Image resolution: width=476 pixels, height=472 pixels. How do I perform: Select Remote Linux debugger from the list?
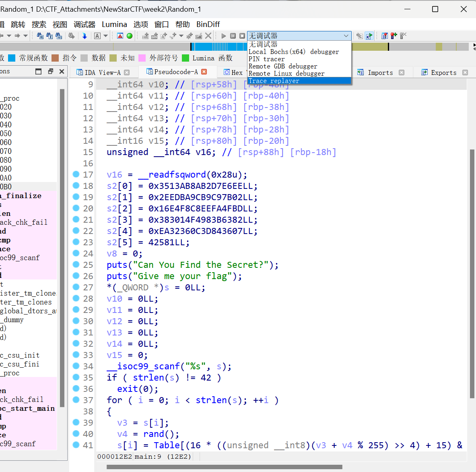pos(286,73)
